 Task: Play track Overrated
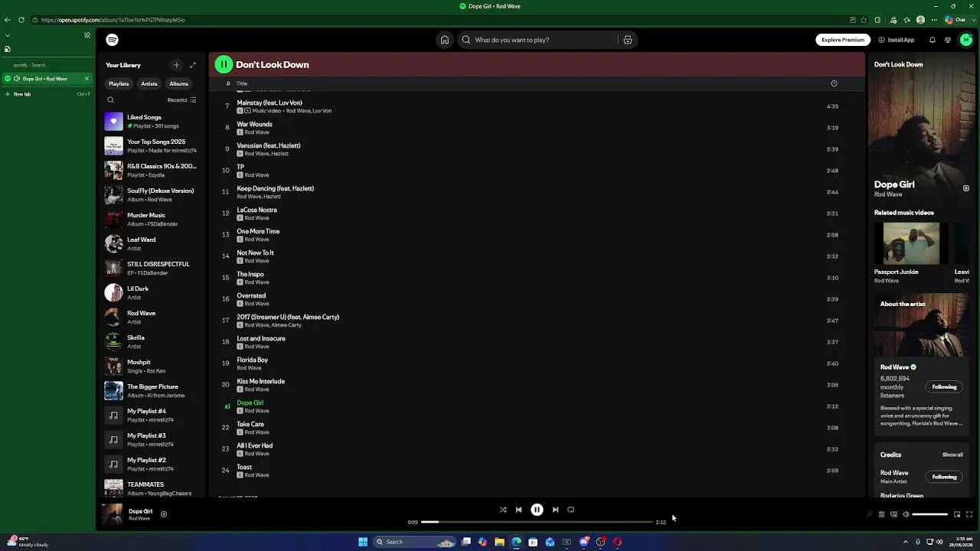(x=537, y=299)
